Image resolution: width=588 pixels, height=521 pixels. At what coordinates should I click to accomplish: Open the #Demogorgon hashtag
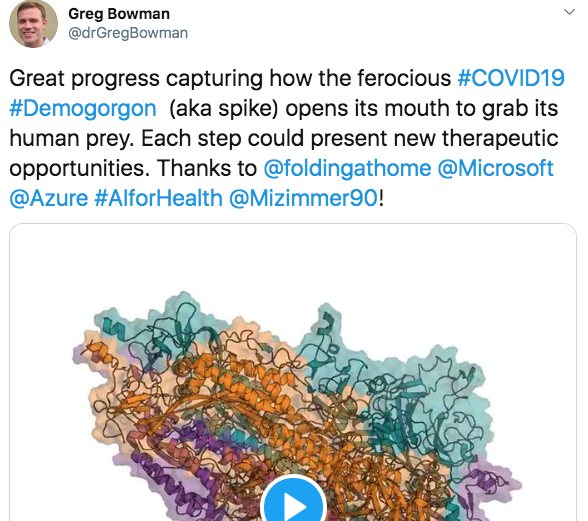(83, 108)
